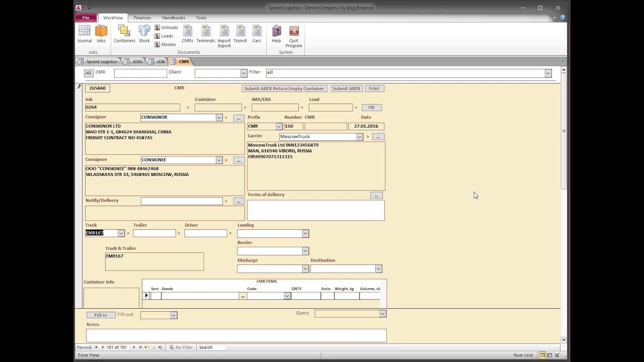Expand the Border dropdown
Screen dimensions: 644x362
point(305,251)
